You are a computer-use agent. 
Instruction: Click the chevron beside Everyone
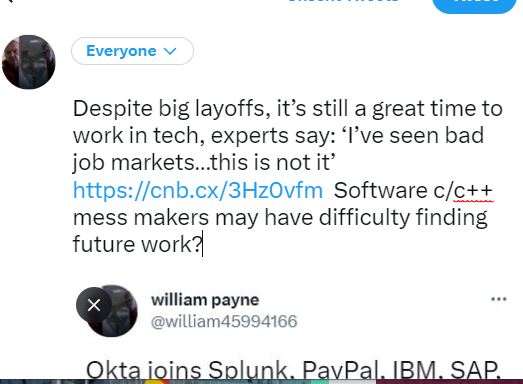pos(170,51)
